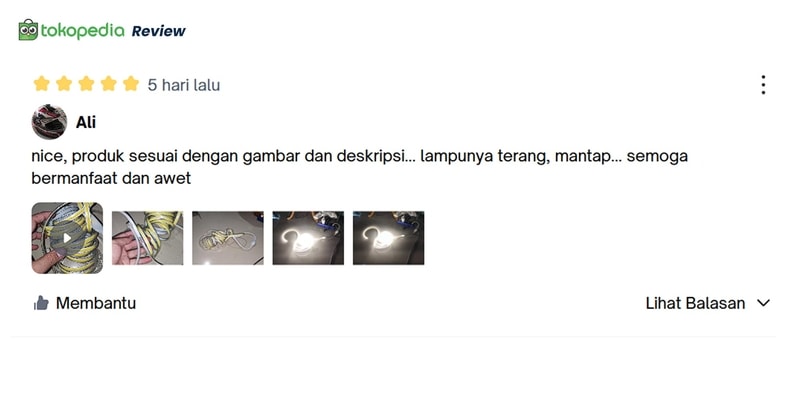Click the first rating star
800x400 pixels.
(x=41, y=84)
